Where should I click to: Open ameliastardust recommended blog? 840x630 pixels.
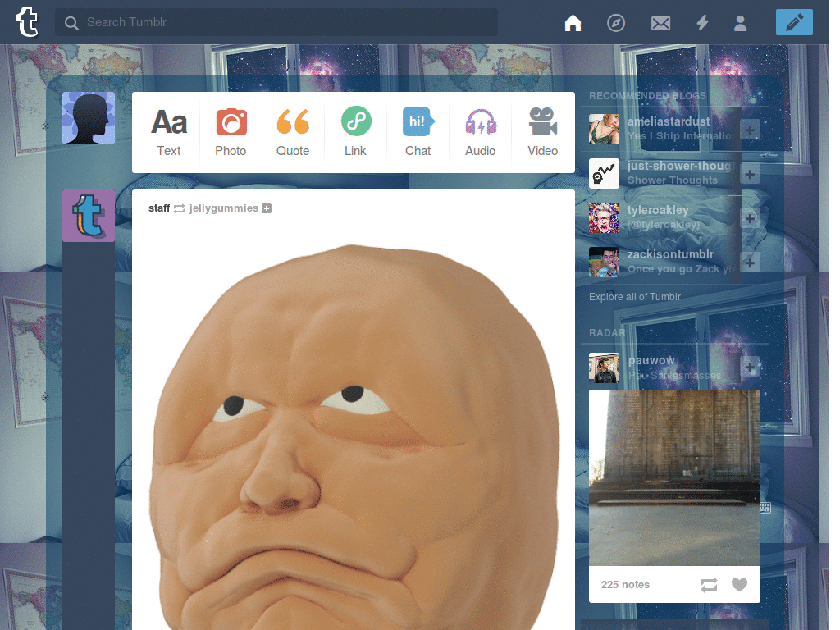click(x=669, y=121)
